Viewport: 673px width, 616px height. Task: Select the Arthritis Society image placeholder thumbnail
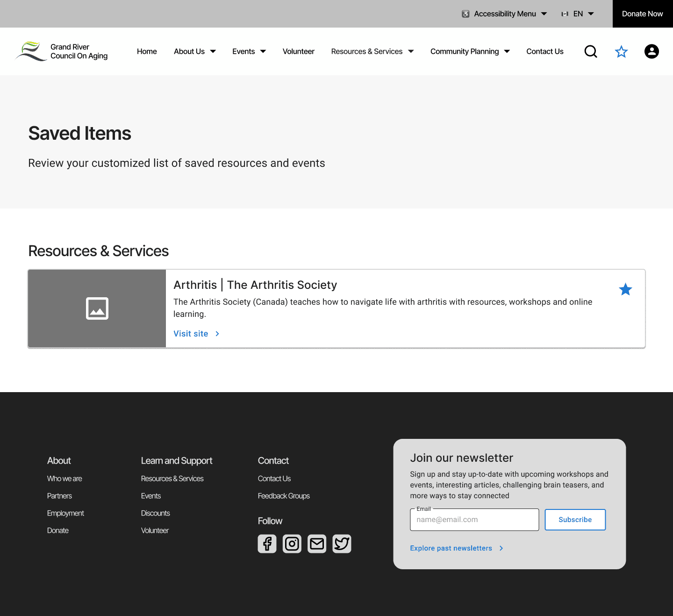[x=97, y=308]
